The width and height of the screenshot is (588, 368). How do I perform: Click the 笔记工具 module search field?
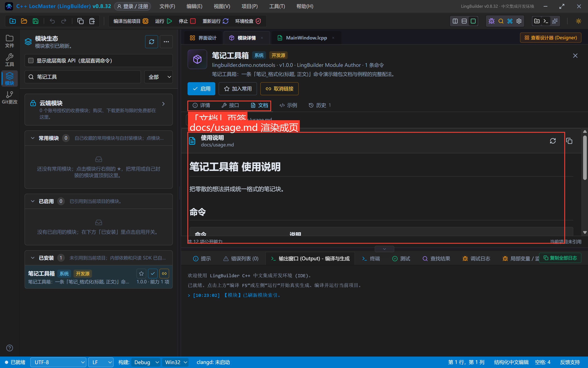tap(83, 77)
